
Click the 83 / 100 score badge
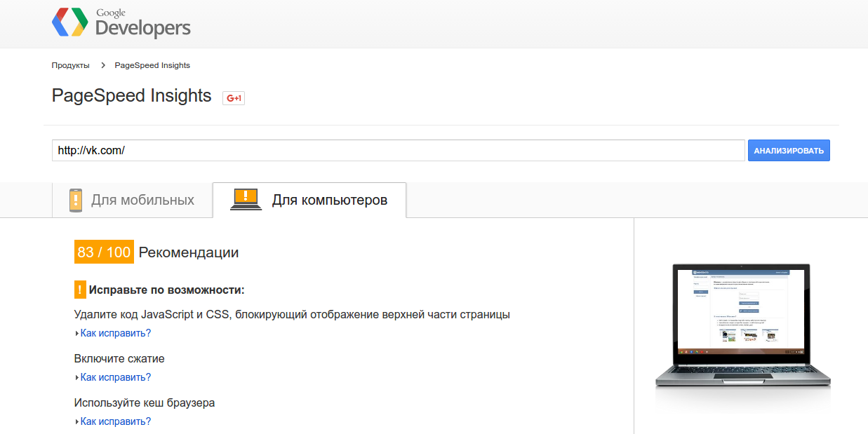click(x=104, y=252)
